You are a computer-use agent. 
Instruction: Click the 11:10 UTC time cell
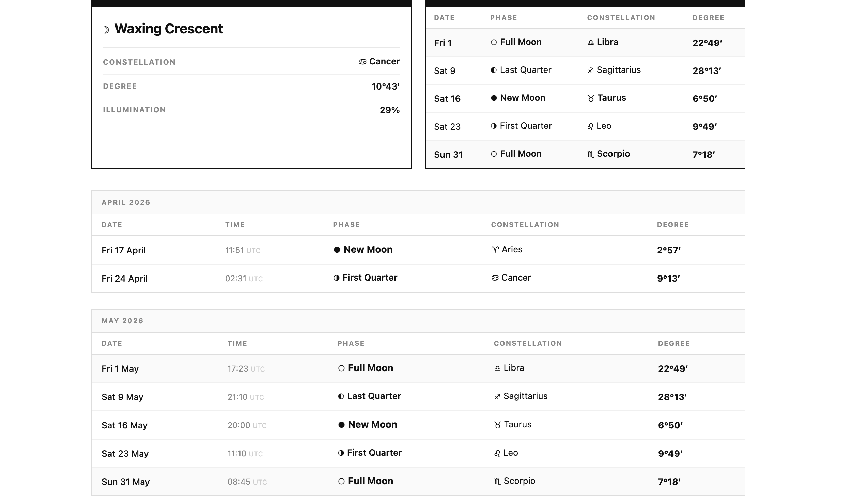point(245,453)
